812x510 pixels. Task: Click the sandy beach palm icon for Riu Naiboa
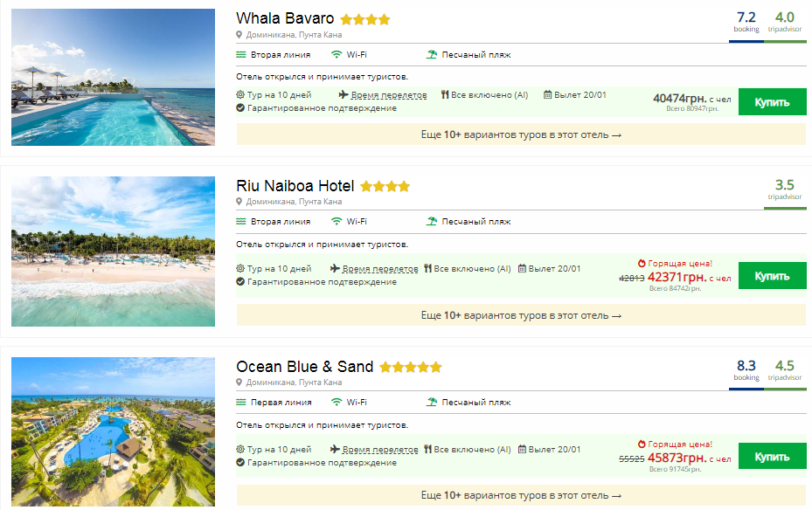[x=432, y=222]
